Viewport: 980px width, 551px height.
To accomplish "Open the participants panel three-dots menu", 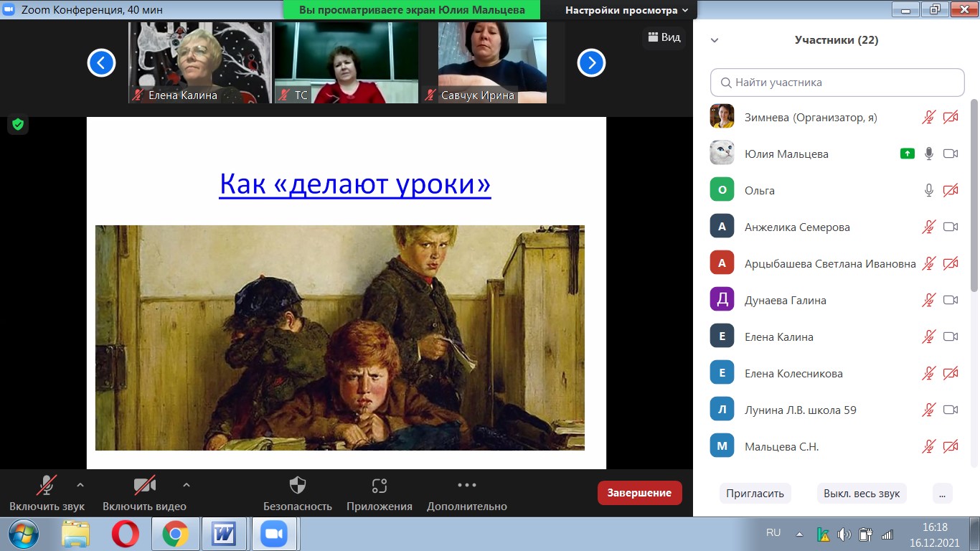I will 942,493.
